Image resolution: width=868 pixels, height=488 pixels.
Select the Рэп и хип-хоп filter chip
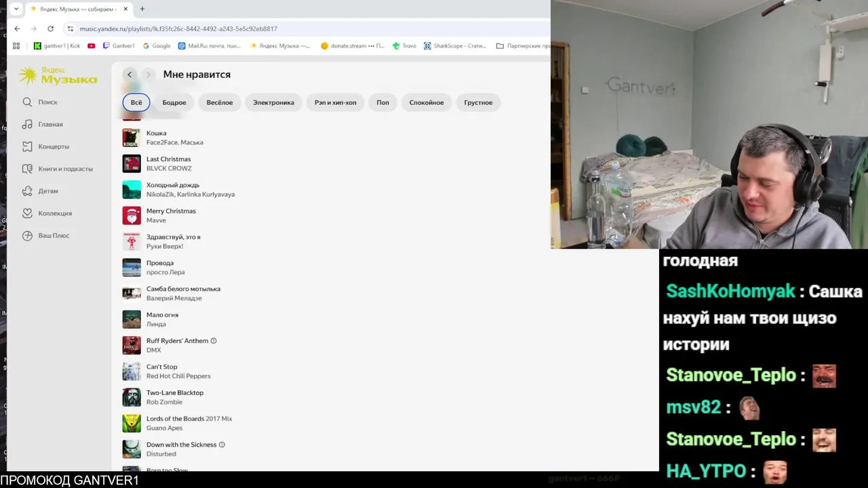[x=336, y=102]
